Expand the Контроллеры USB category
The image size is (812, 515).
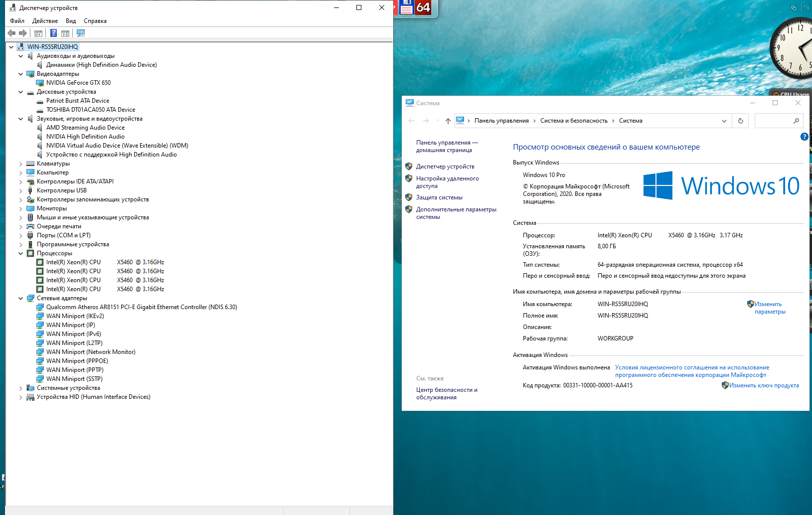20,190
